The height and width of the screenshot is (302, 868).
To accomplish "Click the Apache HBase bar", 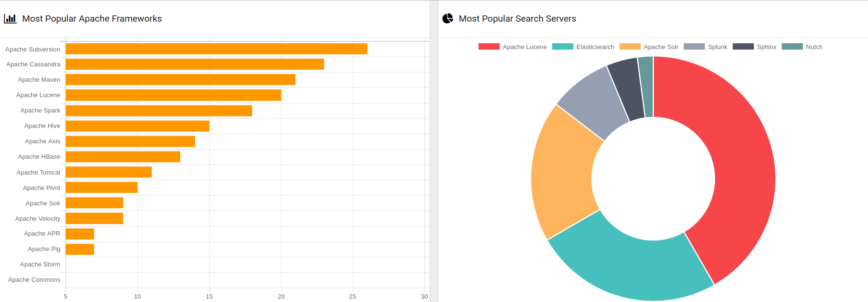I will [x=123, y=157].
